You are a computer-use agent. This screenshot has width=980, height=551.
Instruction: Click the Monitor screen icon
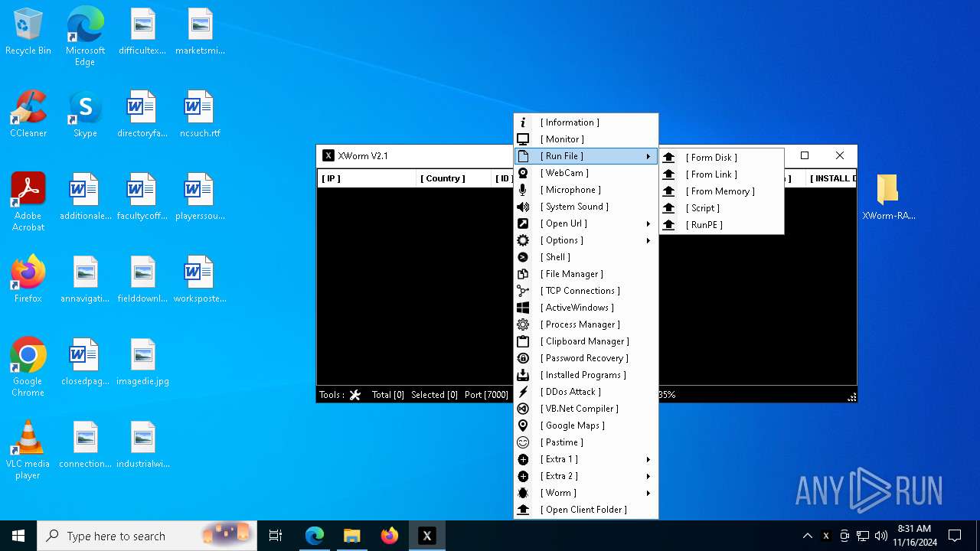coord(523,139)
